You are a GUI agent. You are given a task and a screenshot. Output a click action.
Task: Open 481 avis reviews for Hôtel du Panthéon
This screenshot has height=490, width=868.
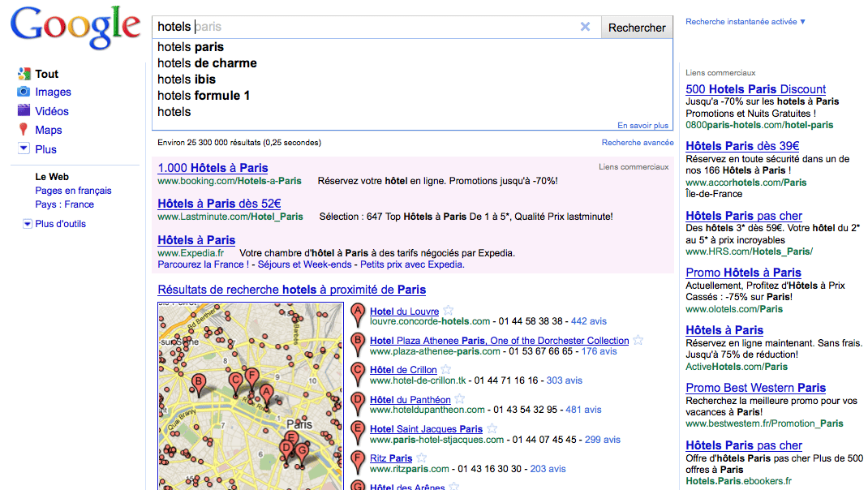click(583, 410)
